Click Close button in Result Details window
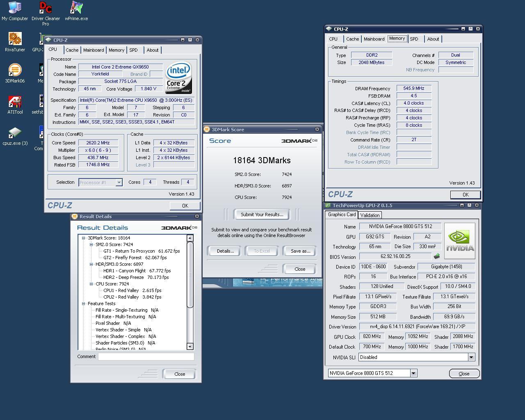Image resolution: width=525 pixels, height=420 pixels. (180, 374)
